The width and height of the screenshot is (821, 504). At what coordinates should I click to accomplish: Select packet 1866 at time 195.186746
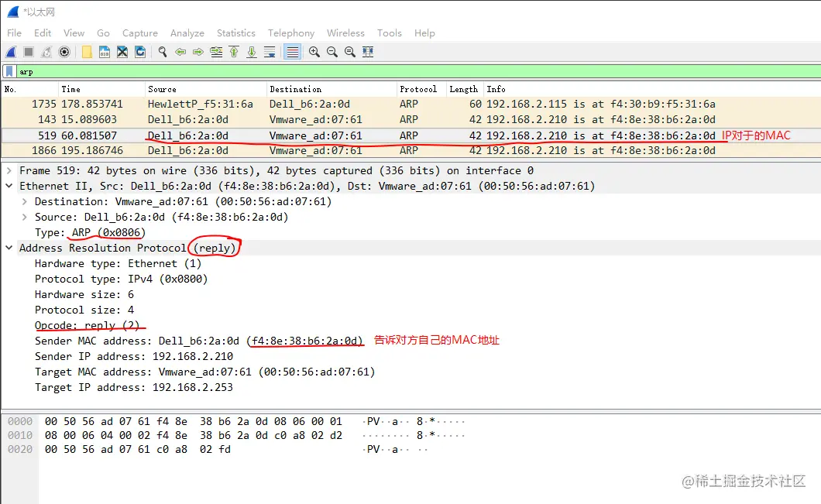tap(411, 150)
